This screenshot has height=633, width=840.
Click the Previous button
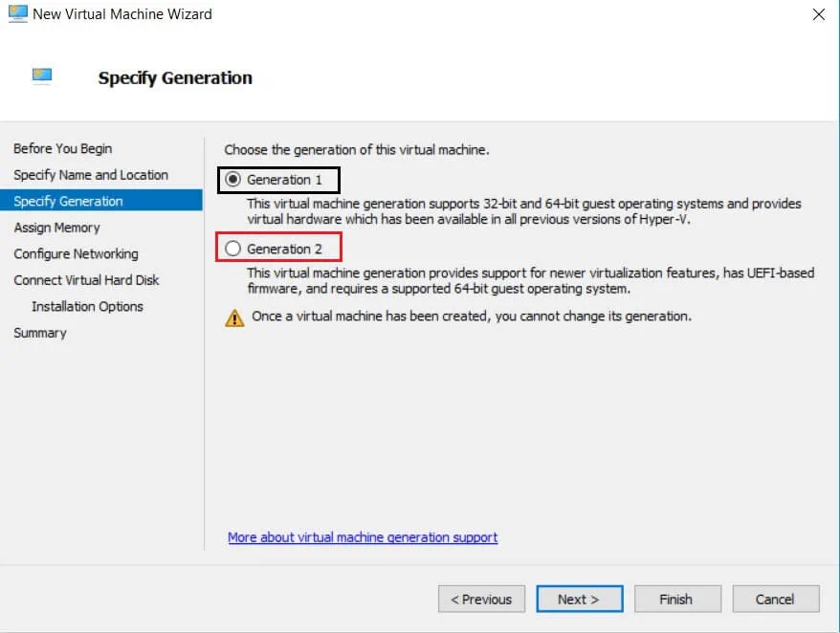coord(481,600)
